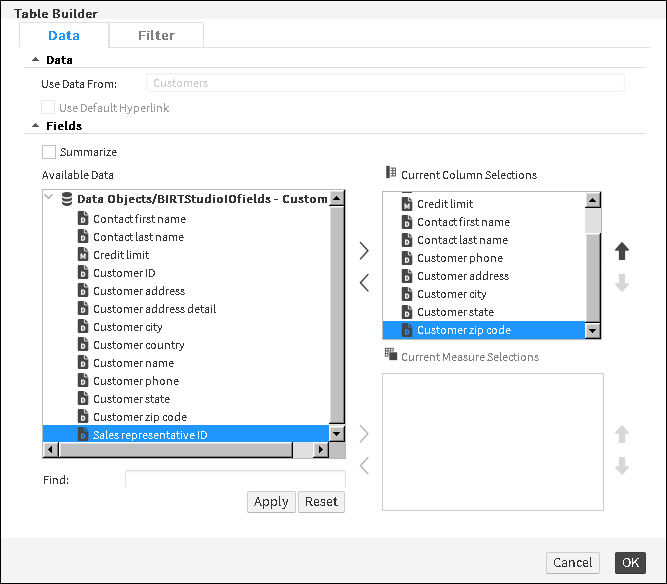
Task: Click the remove-from-column-selections left arrow
Action: coord(364,283)
